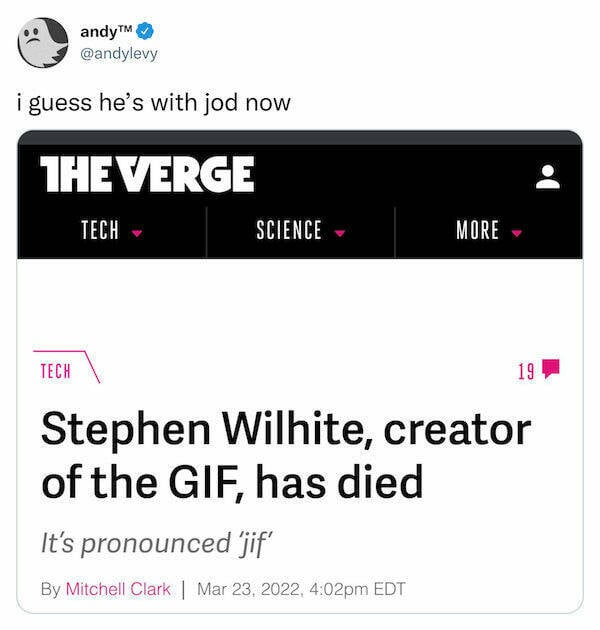This screenshot has width=600, height=630.
Task: Open The Verge logo homepage
Action: click(x=146, y=175)
